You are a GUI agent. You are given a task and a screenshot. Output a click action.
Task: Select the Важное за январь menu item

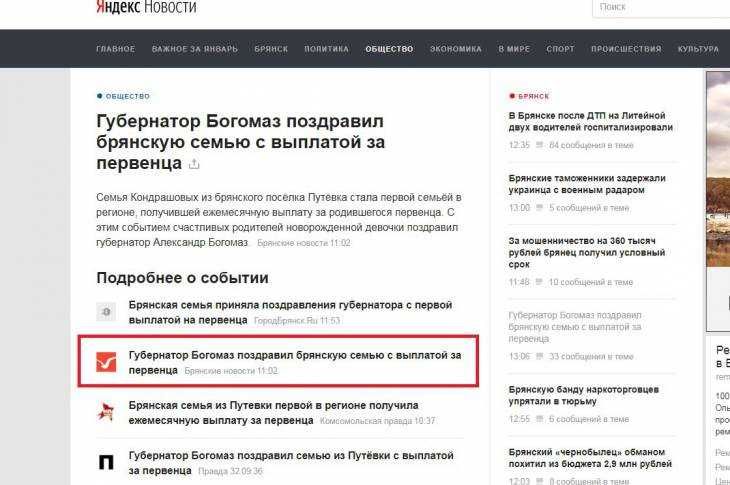[194, 49]
